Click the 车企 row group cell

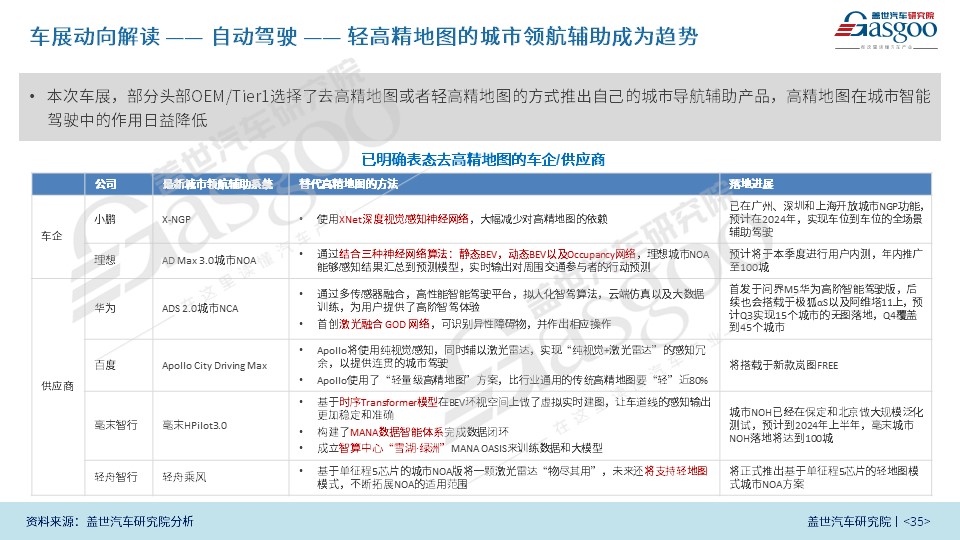tap(51, 237)
